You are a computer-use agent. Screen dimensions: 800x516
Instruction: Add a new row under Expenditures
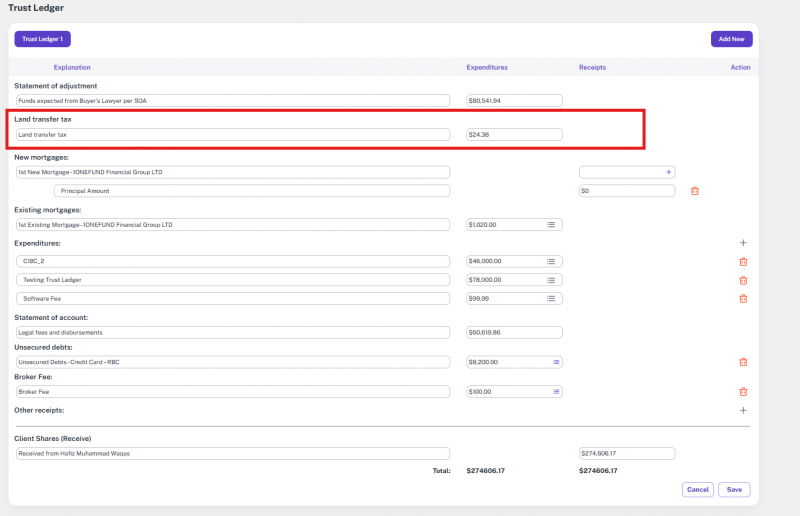(742, 243)
